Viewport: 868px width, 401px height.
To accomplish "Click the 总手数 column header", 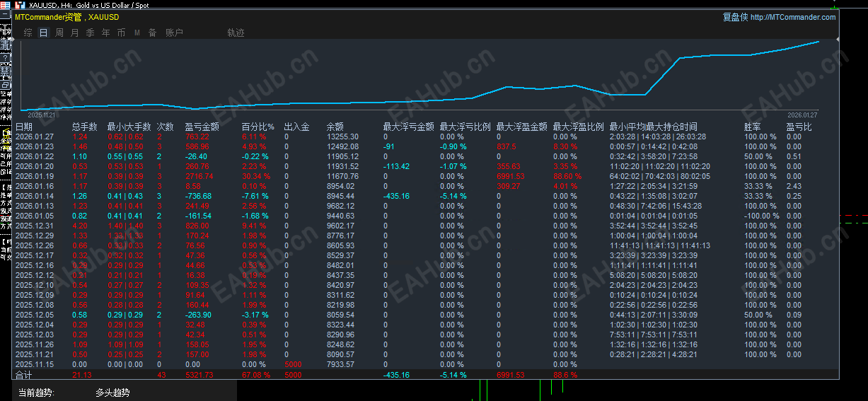I will [x=86, y=127].
